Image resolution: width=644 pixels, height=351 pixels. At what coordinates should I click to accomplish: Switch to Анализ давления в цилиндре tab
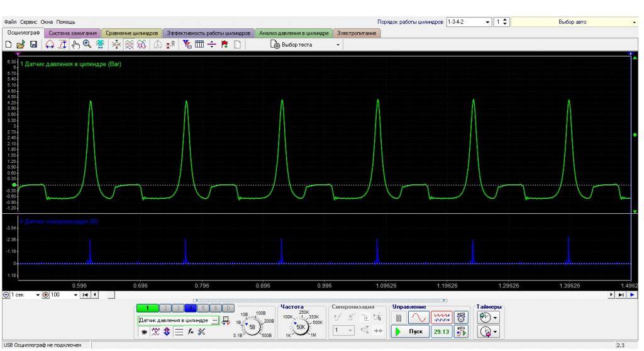pos(294,33)
